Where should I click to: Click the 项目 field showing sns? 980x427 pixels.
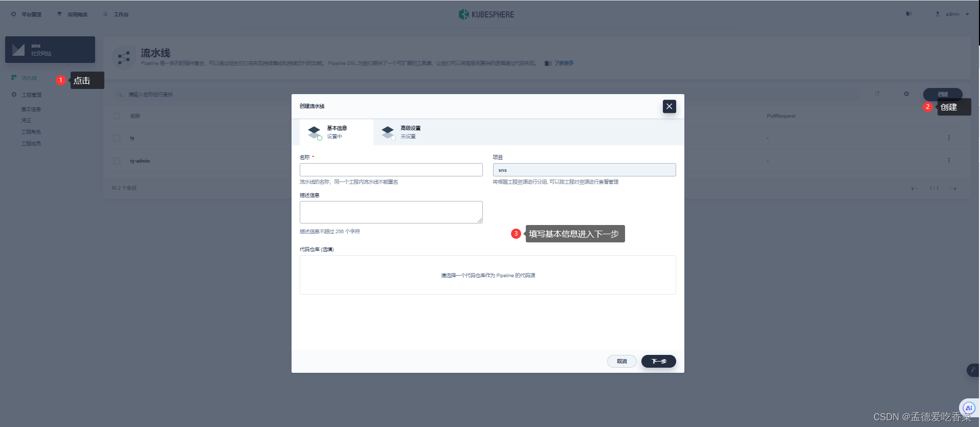pyautogui.click(x=584, y=170)
